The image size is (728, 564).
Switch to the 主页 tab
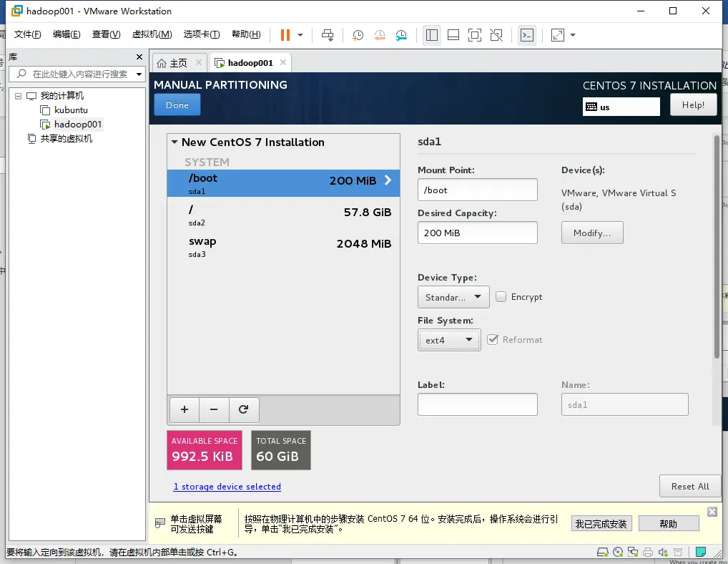178,63
